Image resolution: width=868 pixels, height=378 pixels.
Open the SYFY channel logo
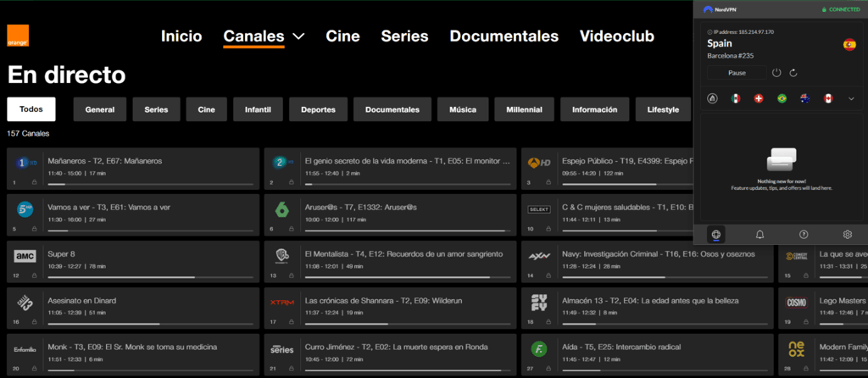(539, 303)
